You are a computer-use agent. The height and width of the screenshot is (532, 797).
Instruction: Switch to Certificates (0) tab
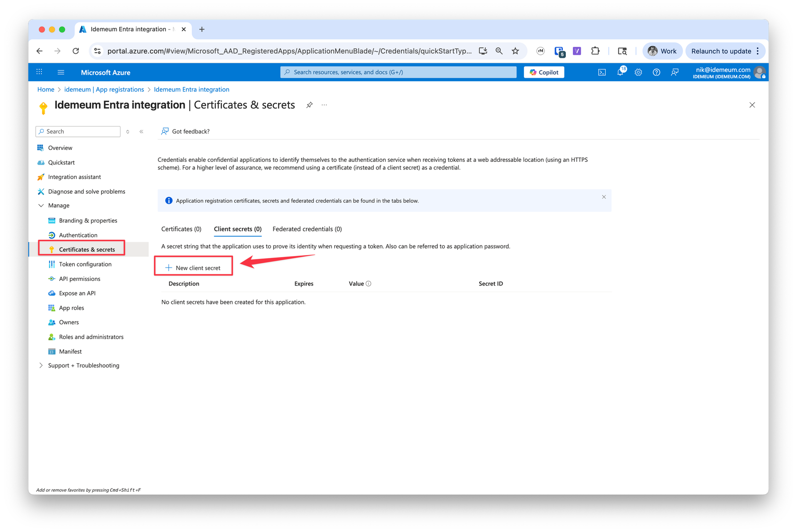coord(181,229)
